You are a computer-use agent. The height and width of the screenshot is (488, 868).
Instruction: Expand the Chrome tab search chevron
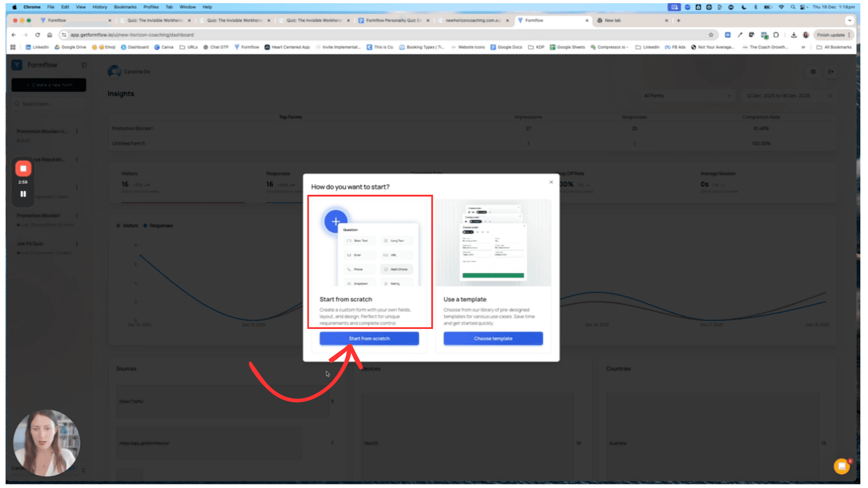[x=849, y=20]
